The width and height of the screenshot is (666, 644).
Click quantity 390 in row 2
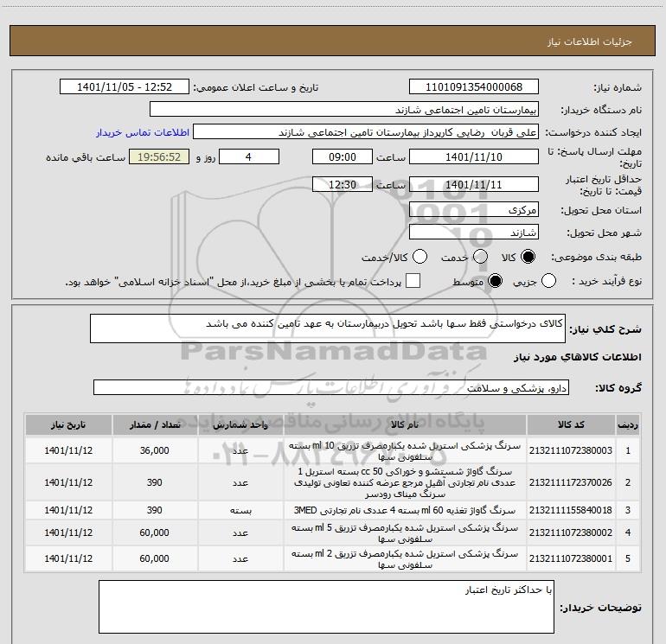(x=155, y=482)
